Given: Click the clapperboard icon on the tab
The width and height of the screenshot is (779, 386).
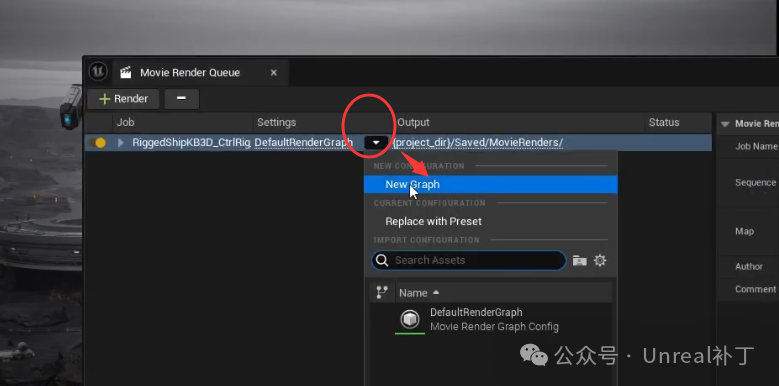Looking at the screenshot, I should pyautogui.click(x=126, y=73).
